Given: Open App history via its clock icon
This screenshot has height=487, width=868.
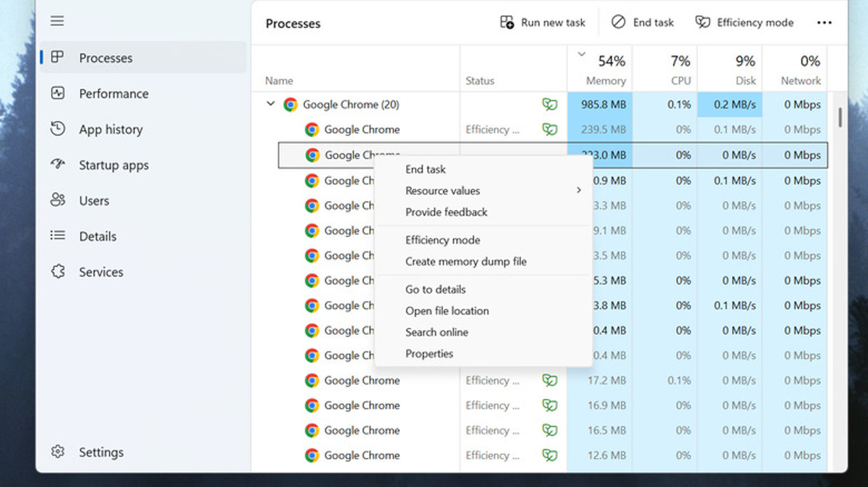Looking at the screenshot, I should pos(58,129).
